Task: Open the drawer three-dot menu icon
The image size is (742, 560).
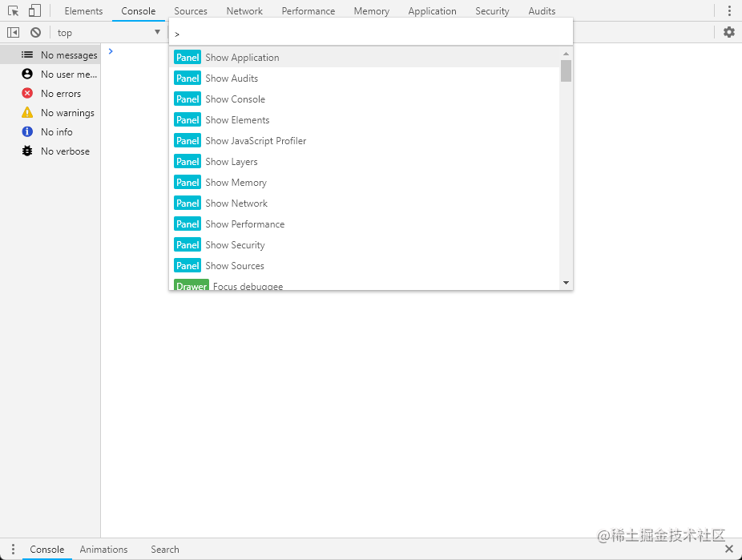Action: [x=13, y=549]
